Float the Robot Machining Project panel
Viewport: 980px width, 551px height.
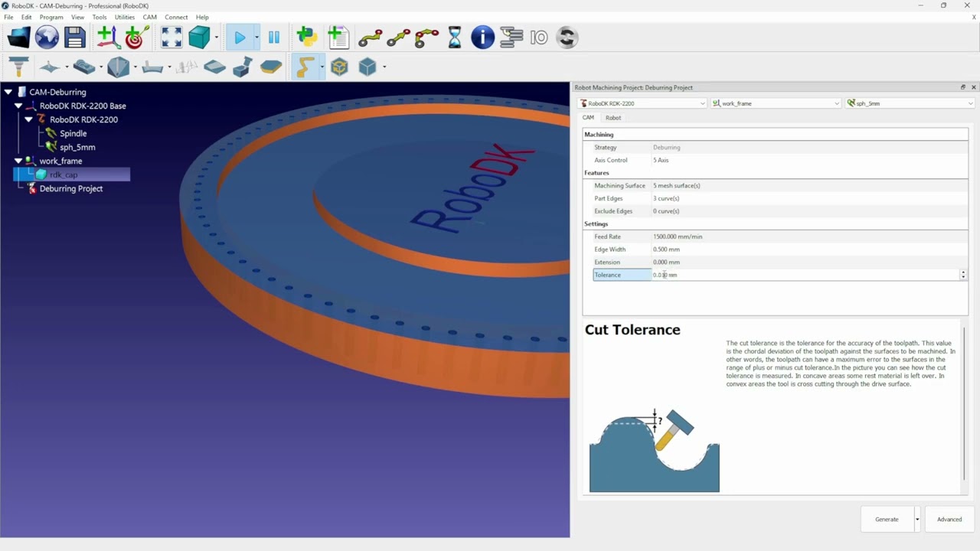[963, 87]
